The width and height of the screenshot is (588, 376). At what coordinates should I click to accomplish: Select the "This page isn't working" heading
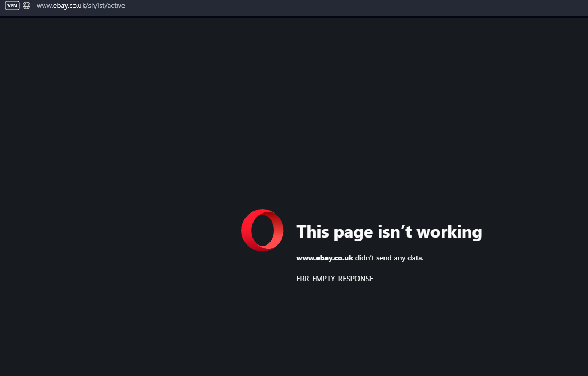point(389,232)
